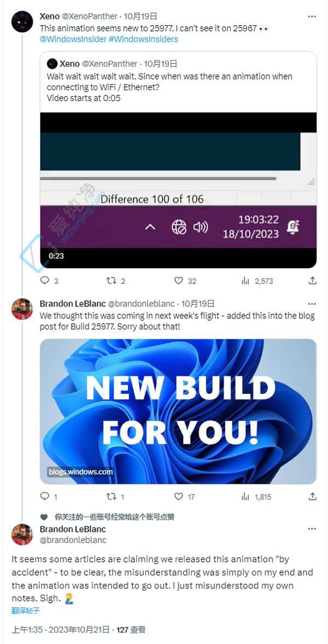The height and width of the screenshot is (644, 328).
Task: Open the NEW BUILD FOR YOU blog card
Action: pyautogui.click(x=178, y=411)
